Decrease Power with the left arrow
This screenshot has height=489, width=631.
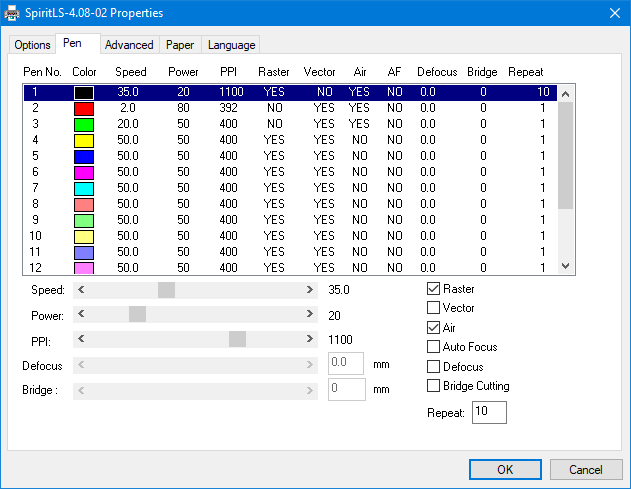pyautogui.click(x=81, y=314)
